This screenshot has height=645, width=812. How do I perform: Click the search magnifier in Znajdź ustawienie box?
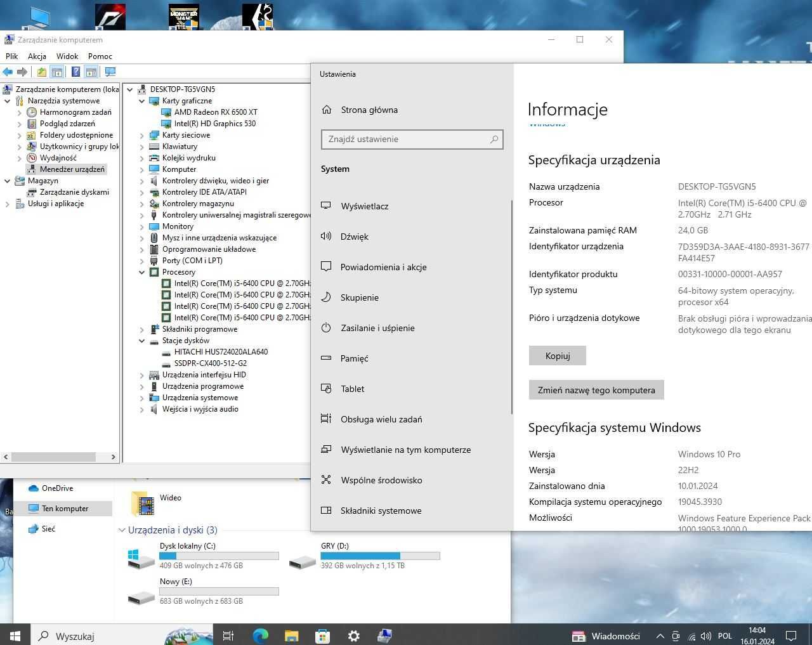(494, 139)
